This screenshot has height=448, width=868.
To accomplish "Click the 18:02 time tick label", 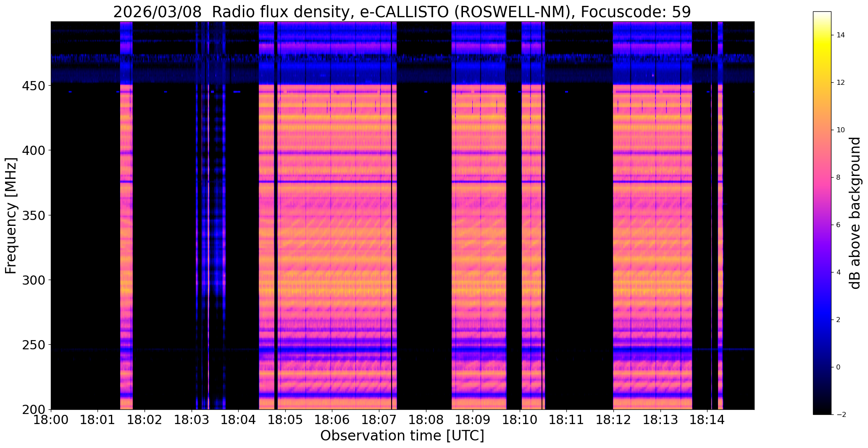I will pos(145,420).
